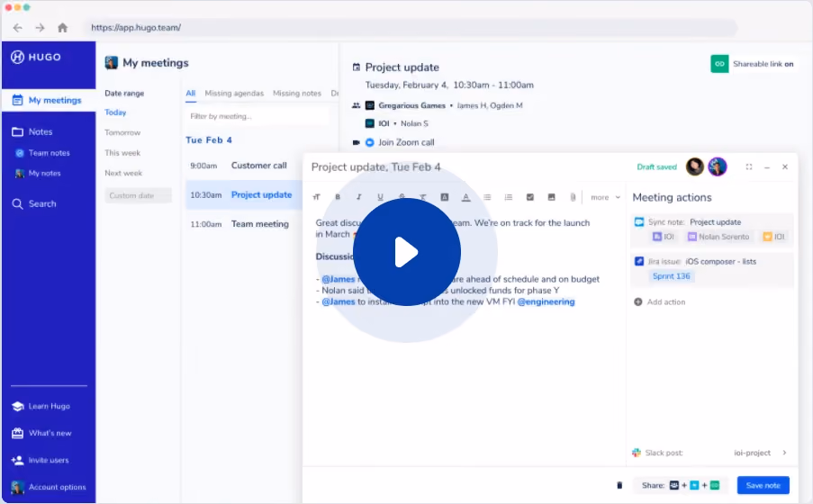Insert a numbered list
This screenshot has width=813, height=504.
[x=509, y=197]
